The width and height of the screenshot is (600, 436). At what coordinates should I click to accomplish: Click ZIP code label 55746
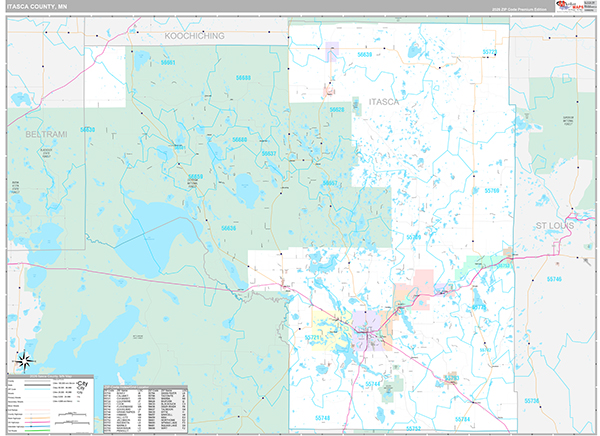pos(554,279)
